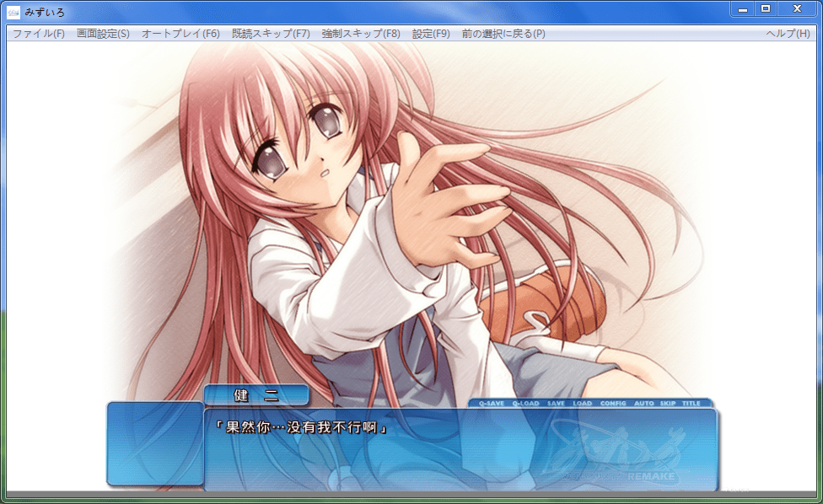Open the ファイル(F) menu

coord(39,34)
